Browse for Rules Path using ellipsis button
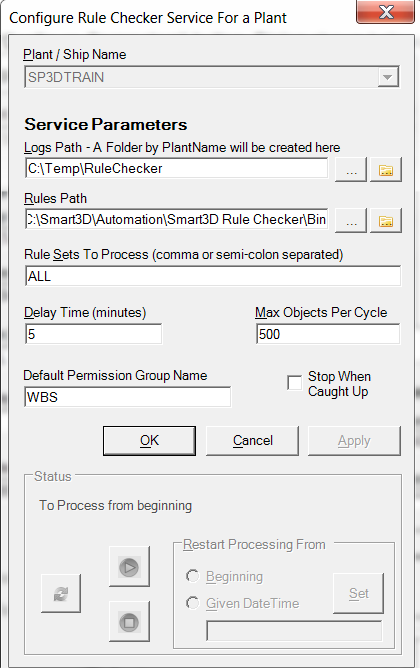Screen dimensions: 420x668 351,220
